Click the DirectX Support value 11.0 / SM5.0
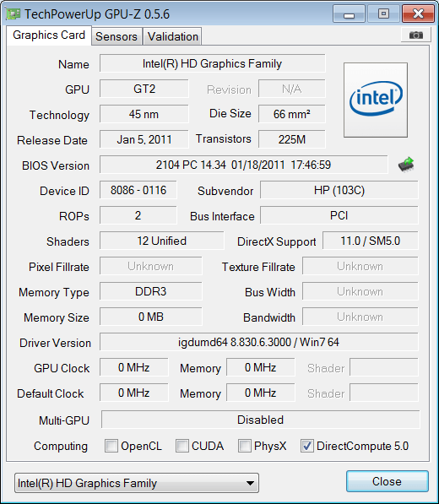 371,241
